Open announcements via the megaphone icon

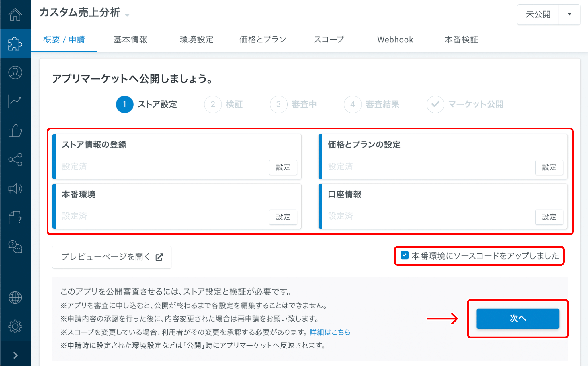coord(15,189)
